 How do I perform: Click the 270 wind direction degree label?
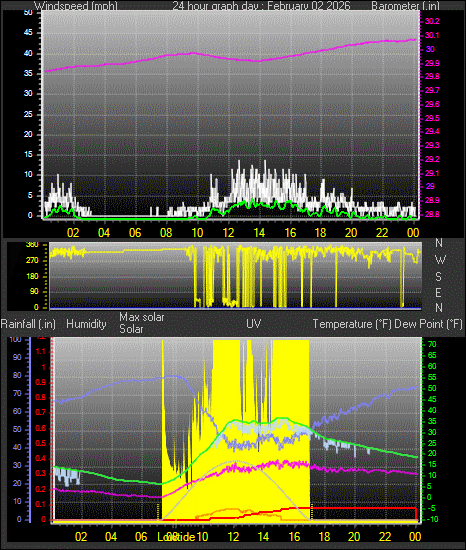(x=32, y=261)
